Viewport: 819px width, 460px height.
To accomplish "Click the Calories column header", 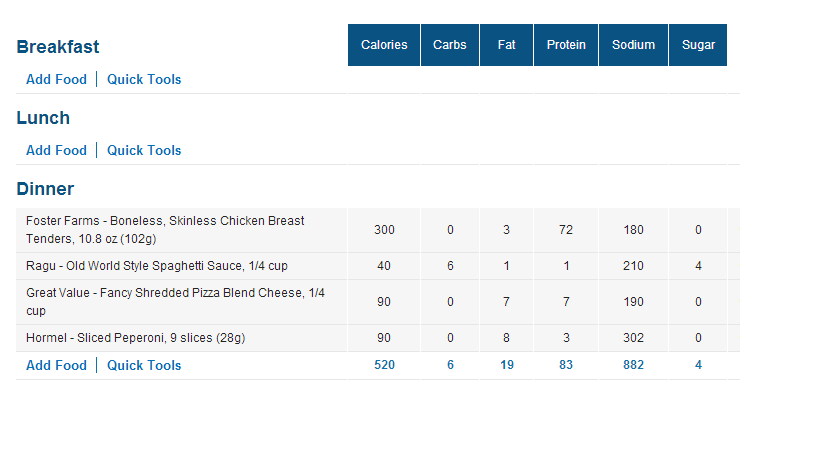I will point(384,45).
